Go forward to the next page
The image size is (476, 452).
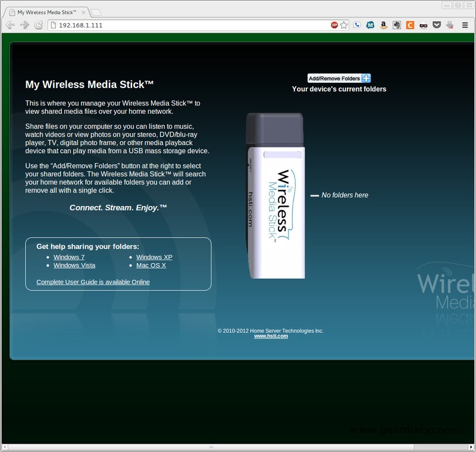pos(24,26)
